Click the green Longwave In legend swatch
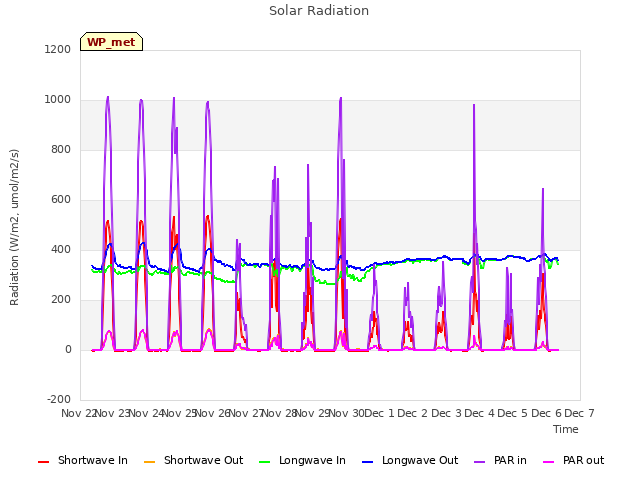This screenshot has width=640, height=480. tap(265, 462)
